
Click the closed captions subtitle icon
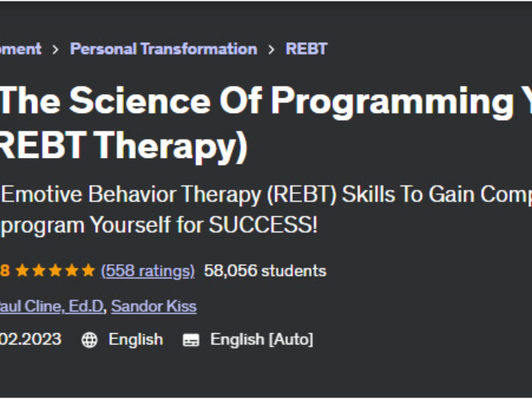191,340
